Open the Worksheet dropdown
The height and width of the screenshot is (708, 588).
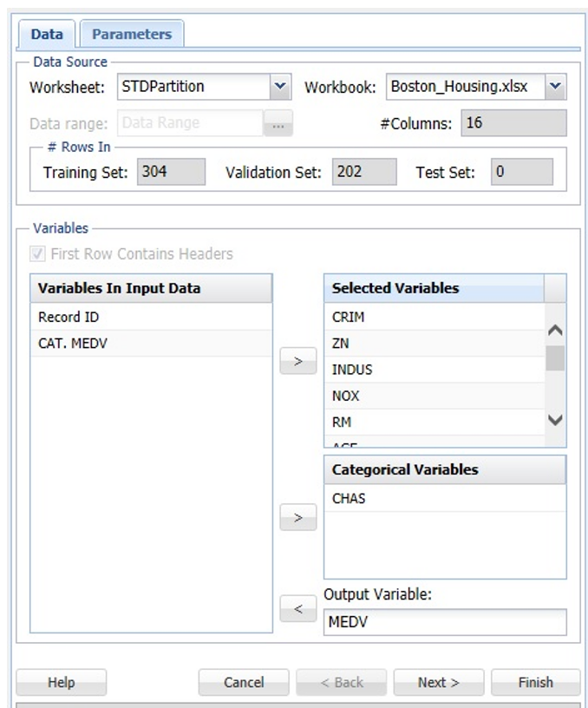[x=279, y=87]
